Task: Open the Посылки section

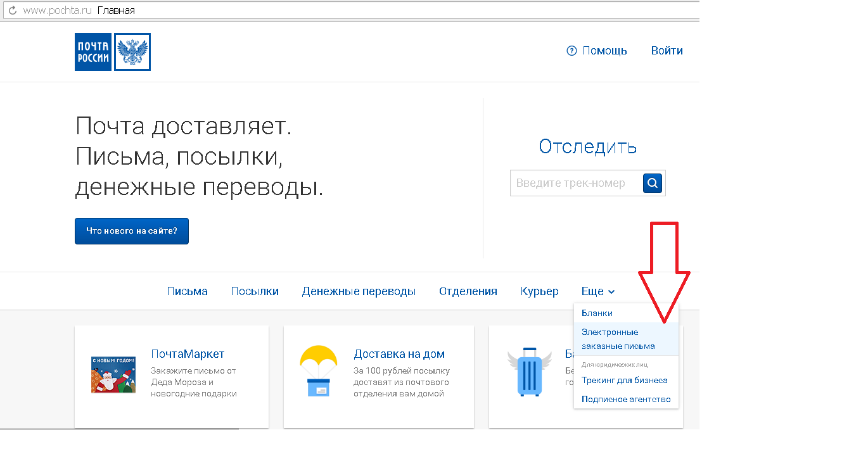Action: (255, 291)
